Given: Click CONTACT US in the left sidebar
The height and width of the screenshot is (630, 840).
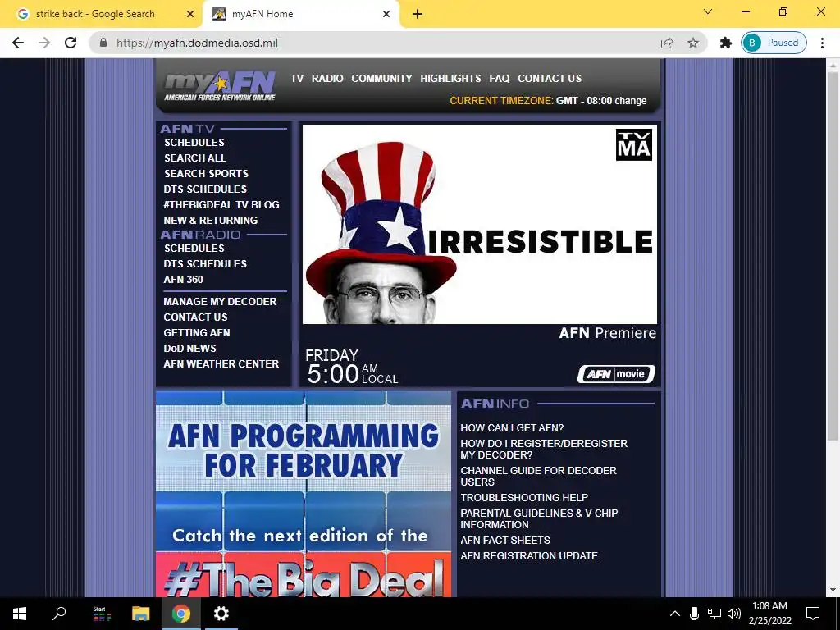Looking at the screenshot, I should (x=195, y=317).
